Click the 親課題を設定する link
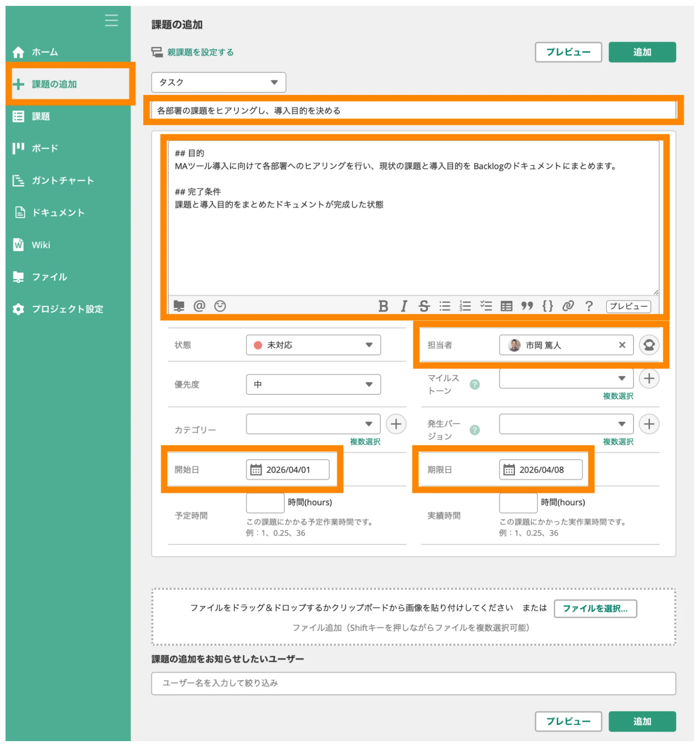Image resolution: width=700 pixels, height=747 pixels. tap(200, 52)
